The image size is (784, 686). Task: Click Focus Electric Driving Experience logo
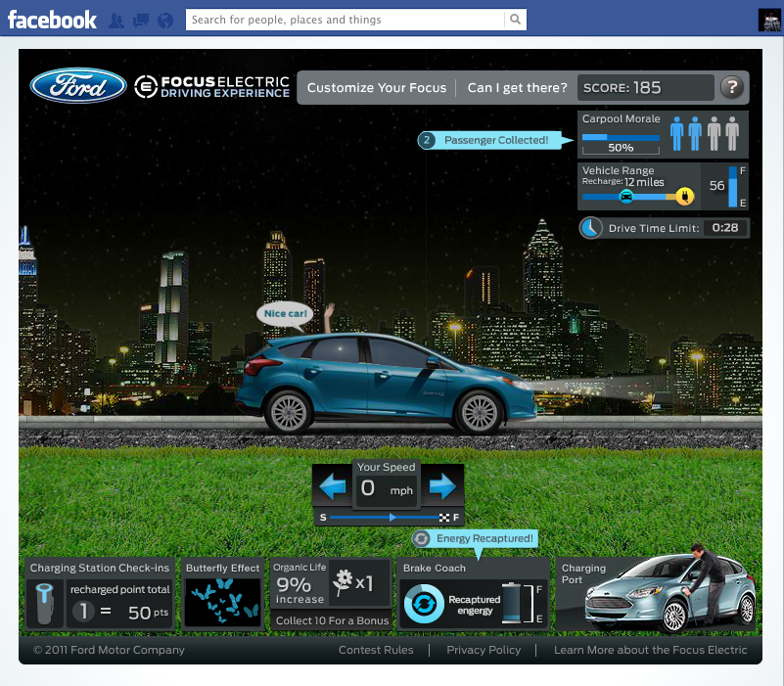tap(212, 86)
